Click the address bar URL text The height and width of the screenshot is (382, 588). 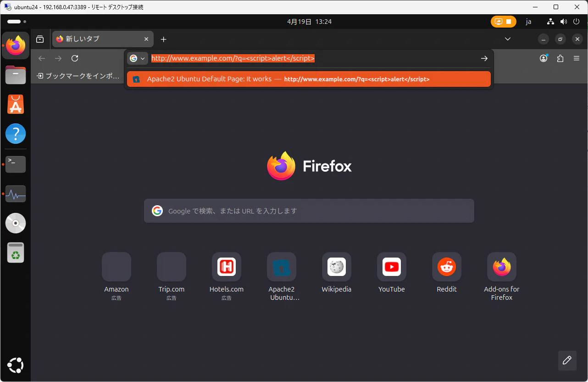point(233,58)
